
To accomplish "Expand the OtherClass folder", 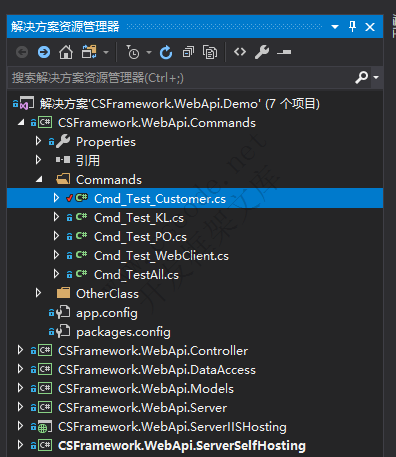I will 38,293.
